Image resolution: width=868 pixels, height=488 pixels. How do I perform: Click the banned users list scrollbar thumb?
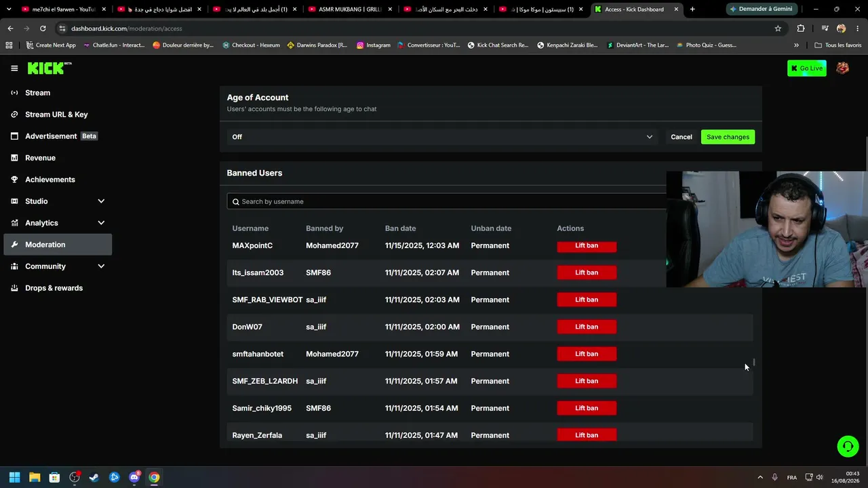[x=753, y=363]
